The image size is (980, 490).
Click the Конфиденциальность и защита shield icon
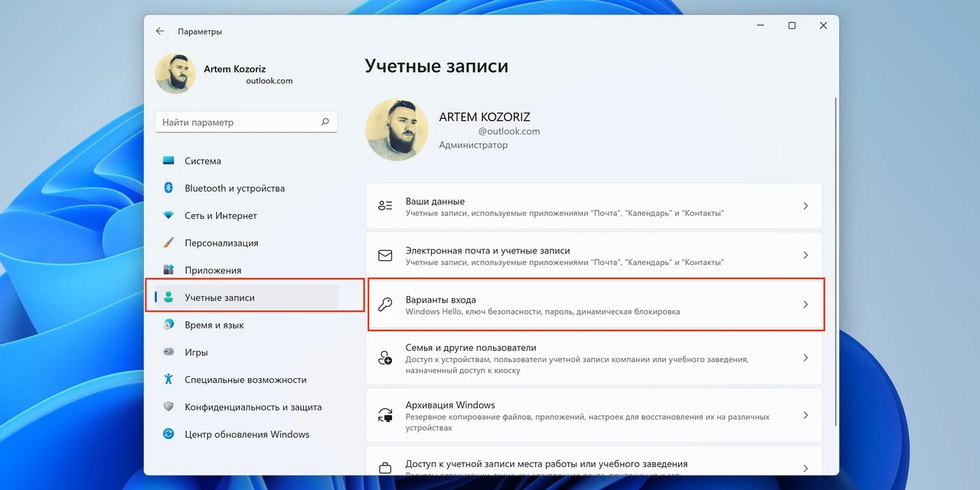[168, 407]
